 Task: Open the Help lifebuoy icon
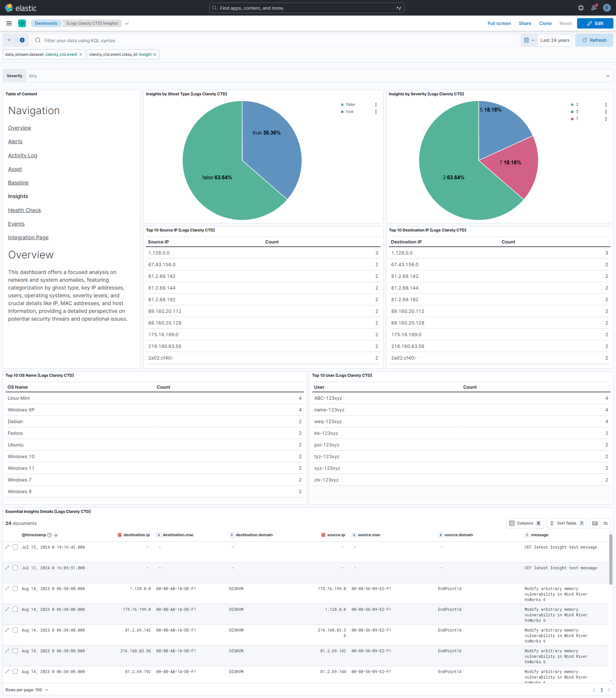[581, 8]
